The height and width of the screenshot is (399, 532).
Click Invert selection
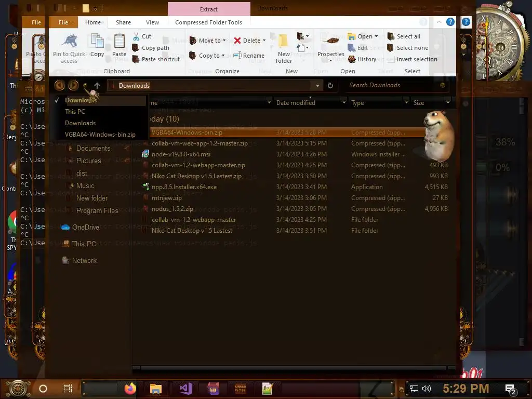(412, 59)
